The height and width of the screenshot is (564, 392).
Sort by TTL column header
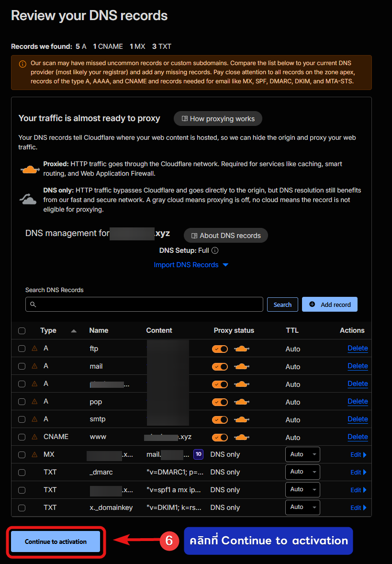[292, 330]
